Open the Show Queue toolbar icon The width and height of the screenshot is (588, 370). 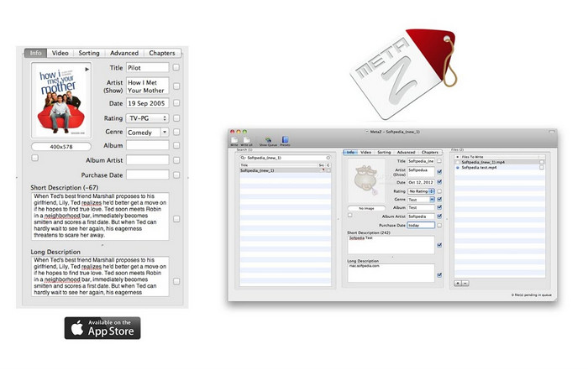(268, 141)
